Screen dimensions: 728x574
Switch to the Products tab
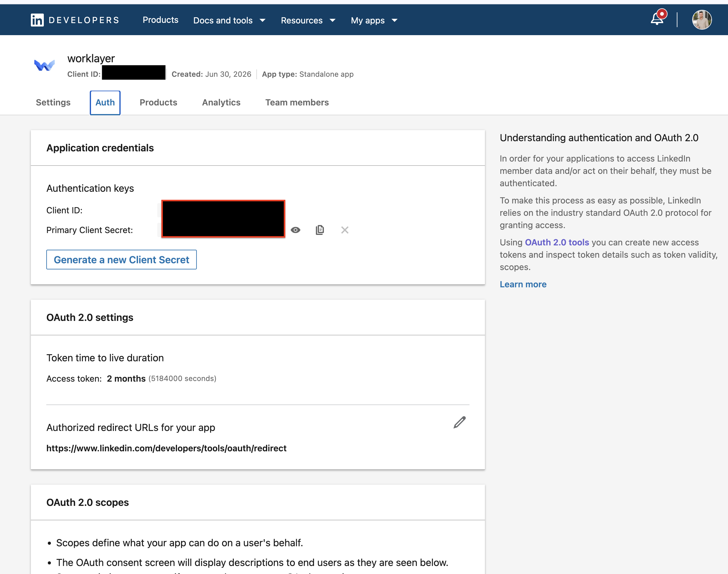click(x=158, y=102)
